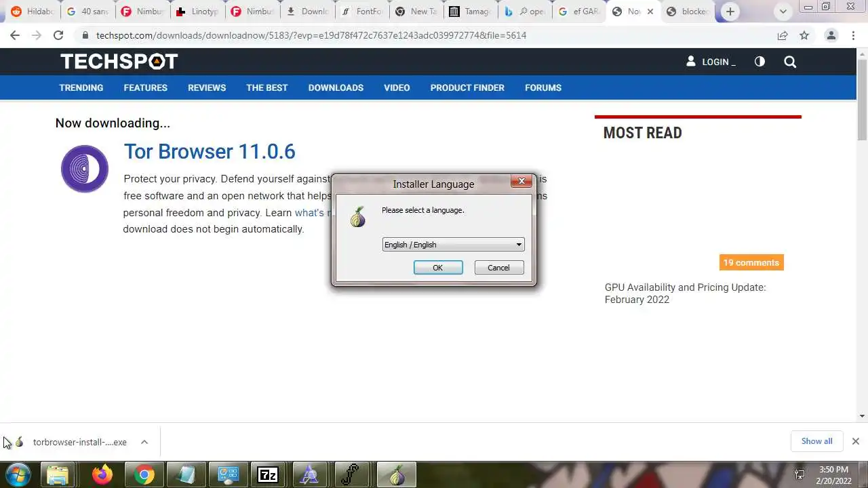Close the downloads bar
Viewport: 868px width, 488px height.
(855, 441)
